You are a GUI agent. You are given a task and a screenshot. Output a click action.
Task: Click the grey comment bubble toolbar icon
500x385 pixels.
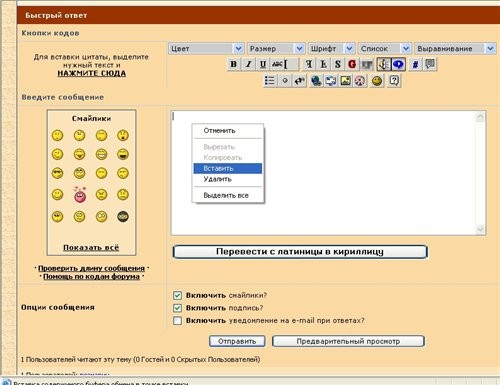430,64
